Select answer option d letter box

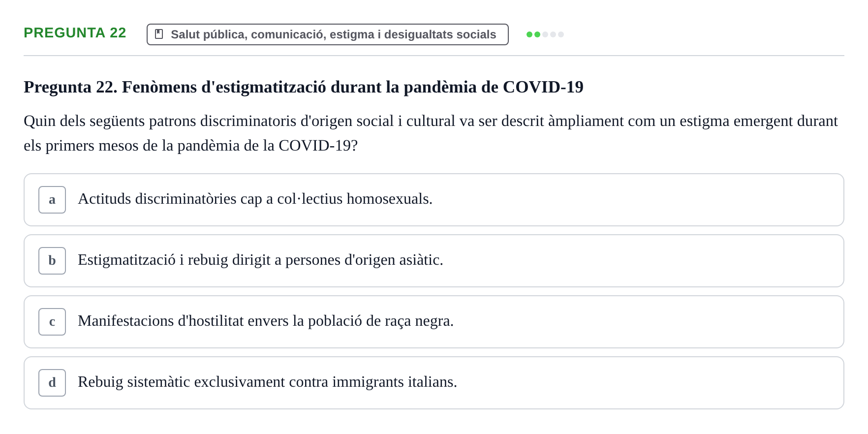pos(52,383)
